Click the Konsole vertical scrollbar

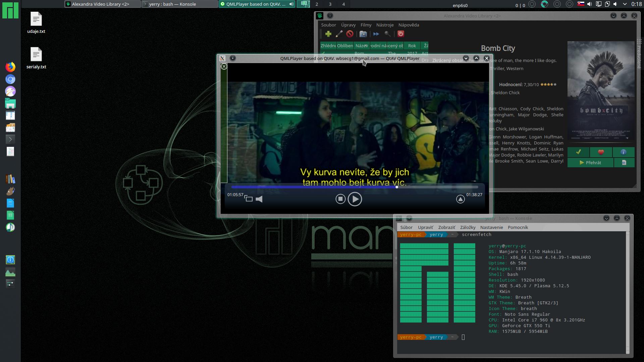click(628, 292)
